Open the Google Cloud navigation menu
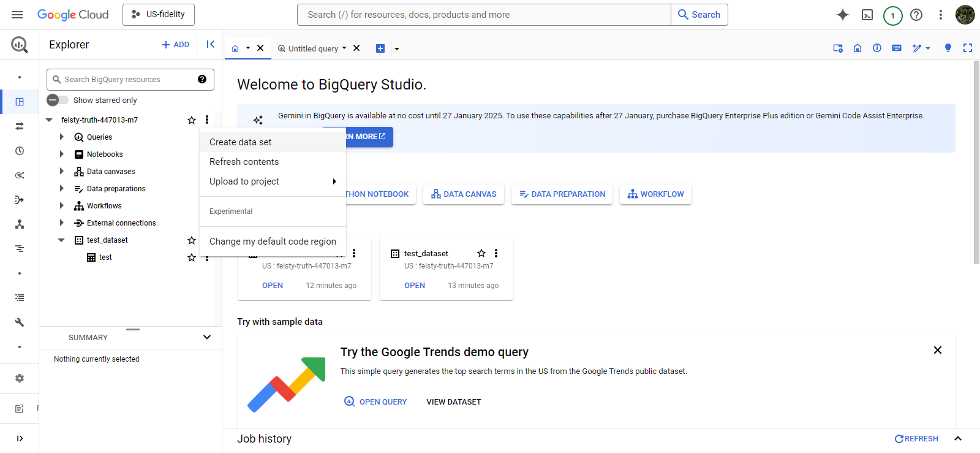The height and width of the screenshot is (453, 980). [x=17, y=15]
